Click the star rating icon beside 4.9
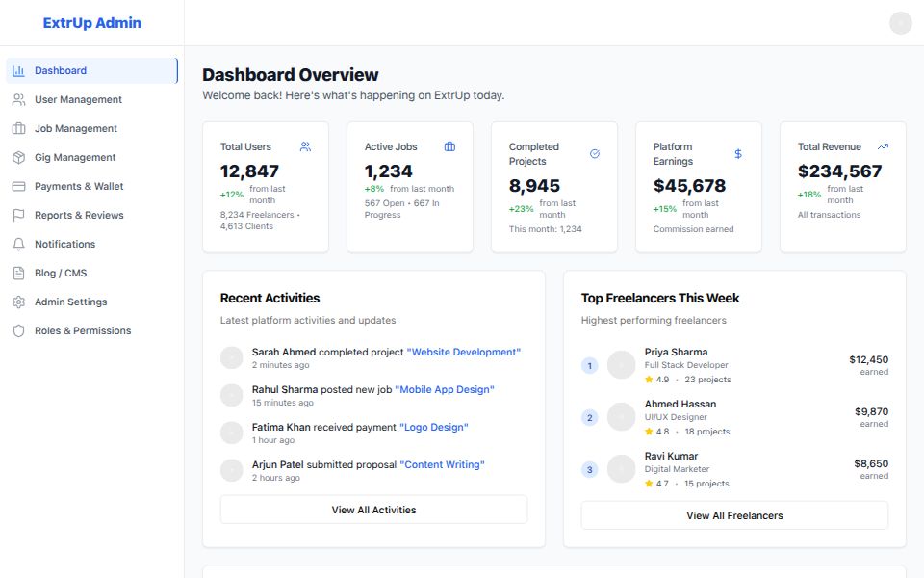 [649, 380]
